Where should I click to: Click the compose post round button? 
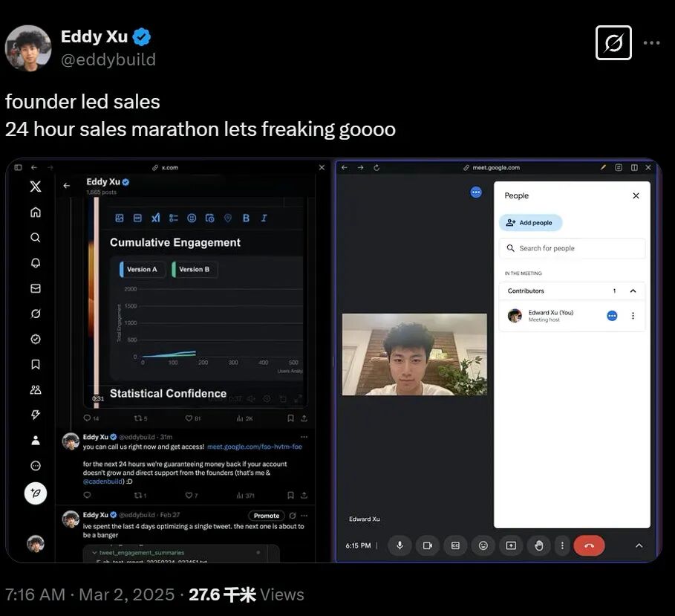click(36, 493)
